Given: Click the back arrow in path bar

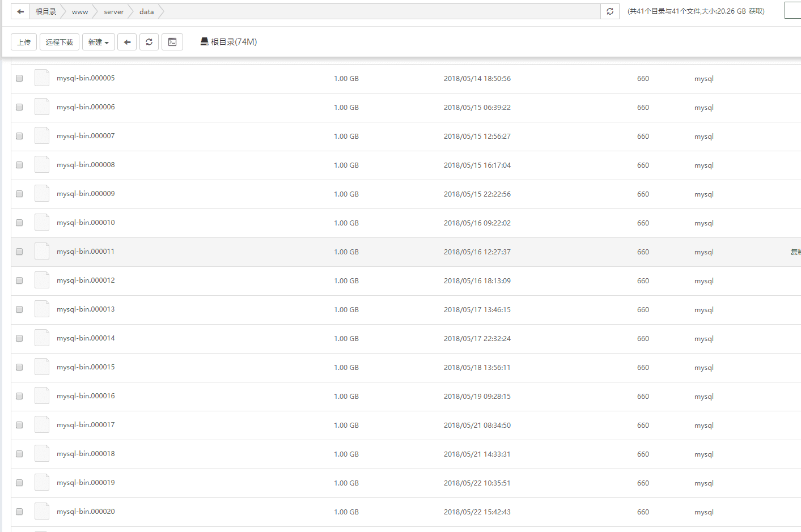Looking at the screenshot, I should click(x=20, y=11).
